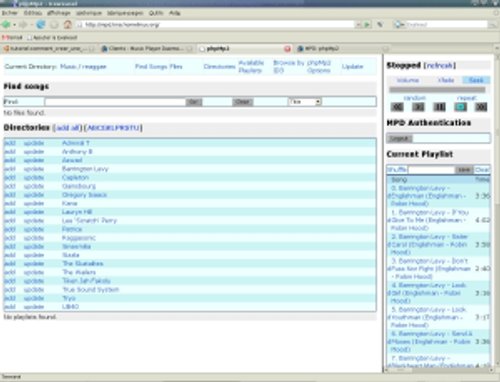
Task: Click the Go button in Find songs
Action: [194, 102]
